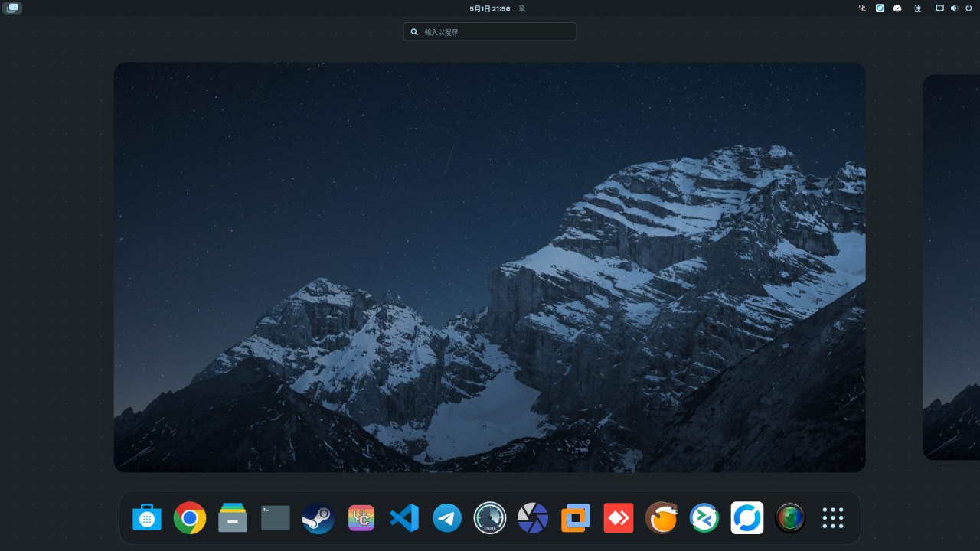Open the Stacer system monitor
Image resolution: width=980 pixels, height=551 pixels.
click(490, 518)
